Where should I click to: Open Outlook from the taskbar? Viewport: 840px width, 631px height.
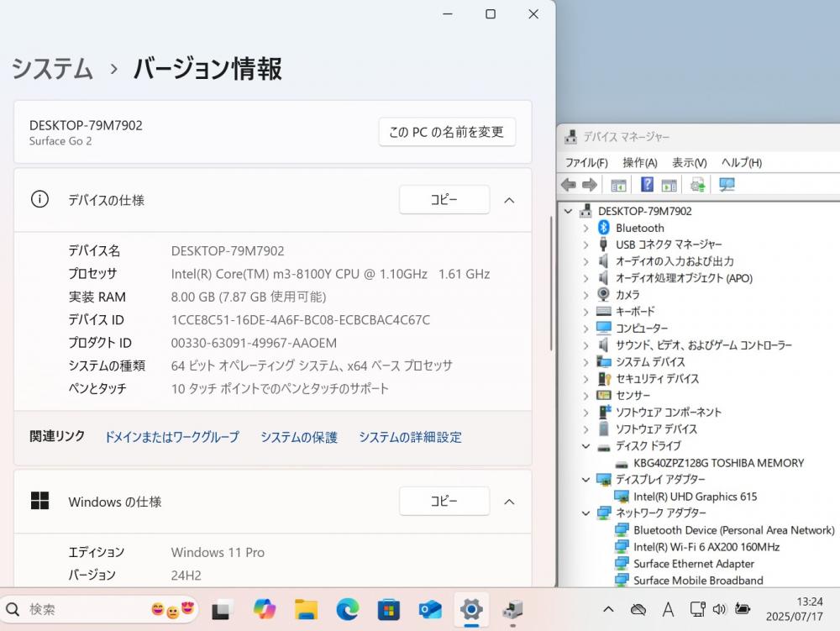pyautogui.click(x=430, y=609)
